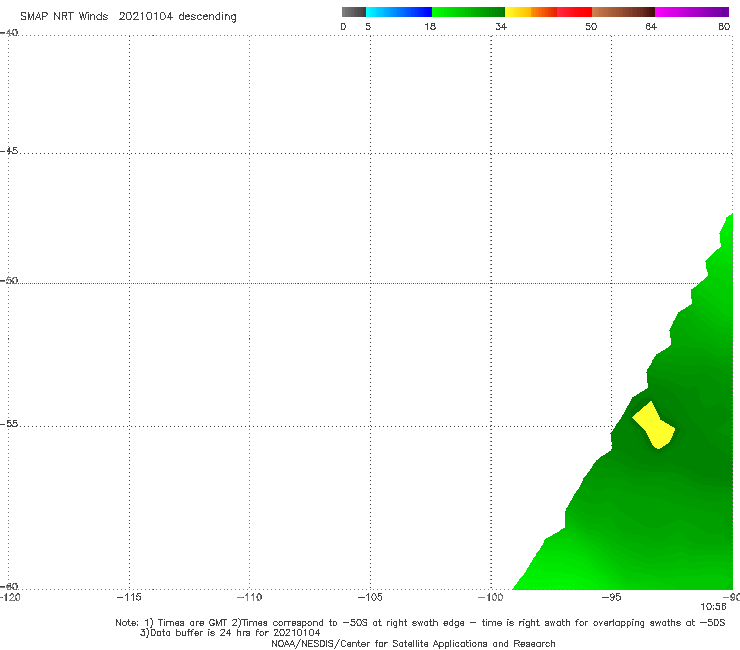Screen dimensions: 740x650
Task: Click the magenta-purple segment of the color bar
Action: 692,12
